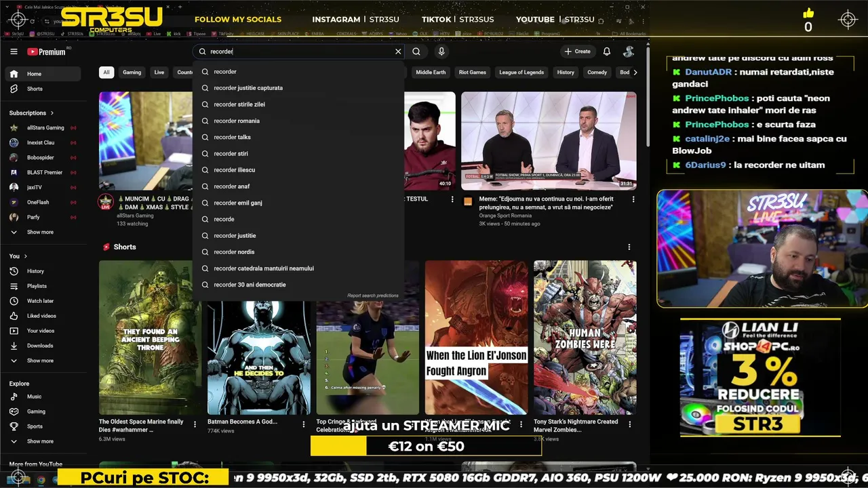Open Watch later in sidebar
The height and width of the screenshot is (488, 868).
pos(43,301)
